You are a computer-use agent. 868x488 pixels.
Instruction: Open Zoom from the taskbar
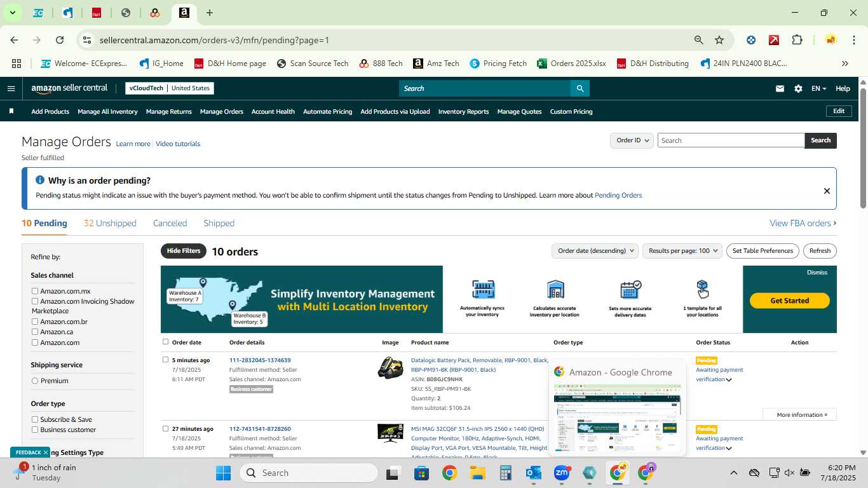click(562, 473)
